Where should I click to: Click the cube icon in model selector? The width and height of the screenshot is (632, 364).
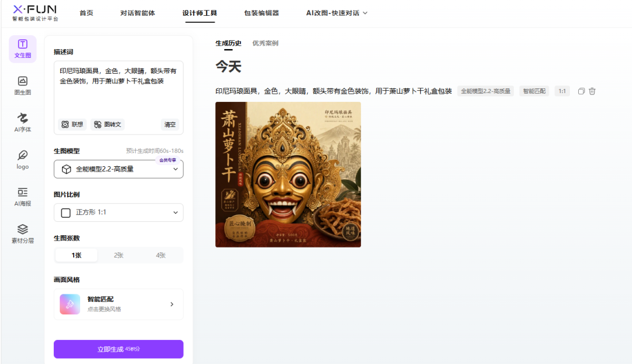(x=66, y=169)
